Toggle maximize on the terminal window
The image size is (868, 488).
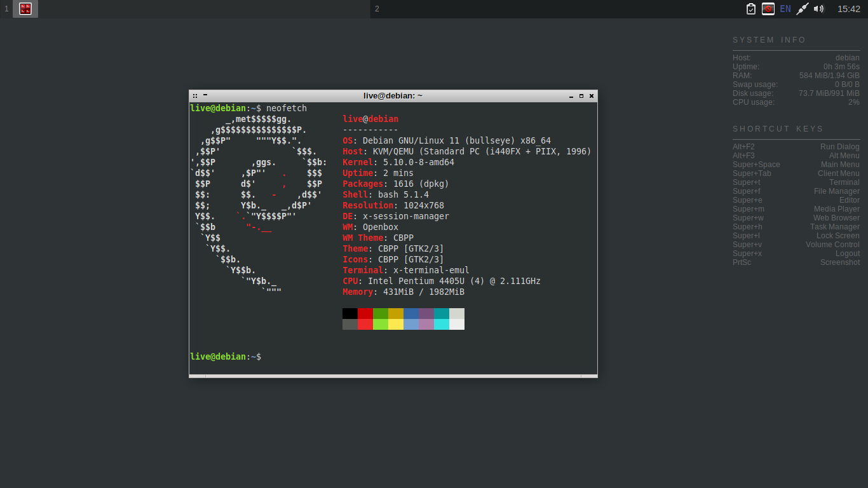click(581, 95)
